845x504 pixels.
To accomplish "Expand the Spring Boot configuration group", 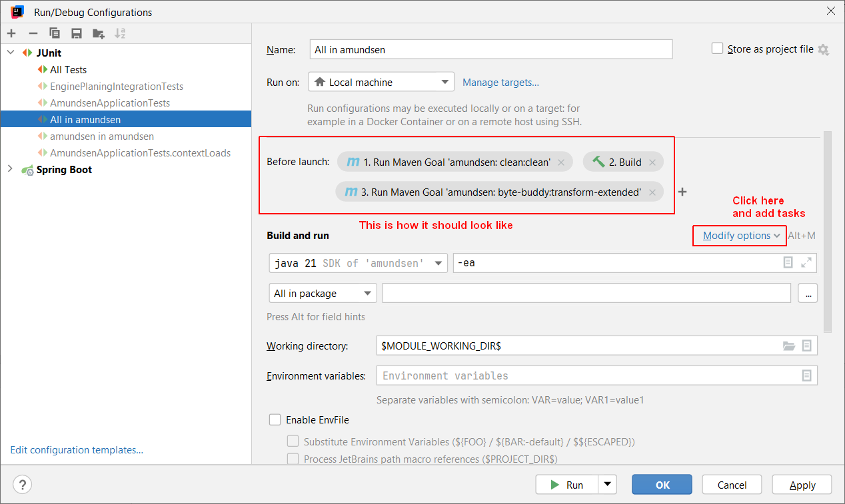I will tap(10, 169).
